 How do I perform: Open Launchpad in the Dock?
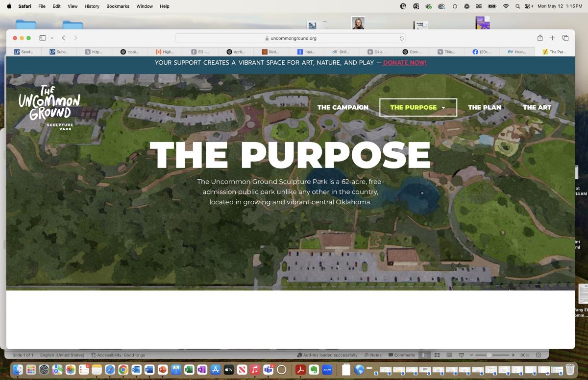pos(31,370)
